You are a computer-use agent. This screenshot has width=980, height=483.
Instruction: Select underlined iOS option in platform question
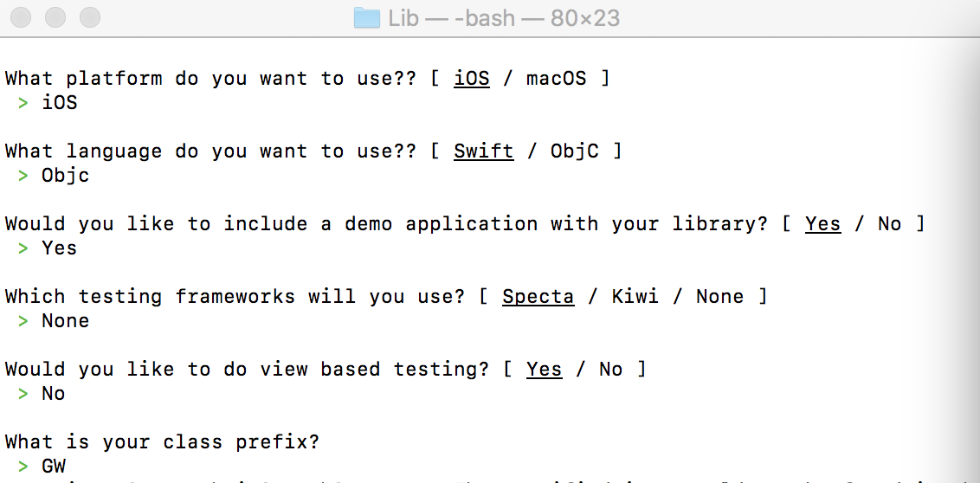point(472,79)
